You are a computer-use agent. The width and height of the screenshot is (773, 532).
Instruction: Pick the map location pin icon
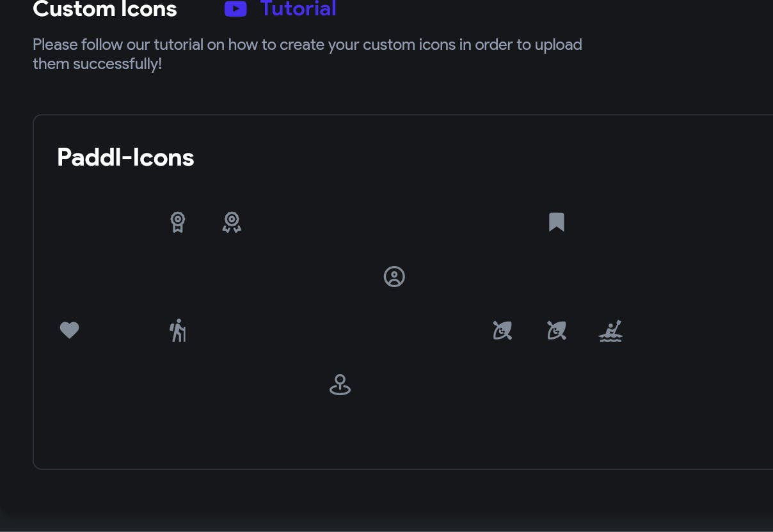tap(340, 385)
